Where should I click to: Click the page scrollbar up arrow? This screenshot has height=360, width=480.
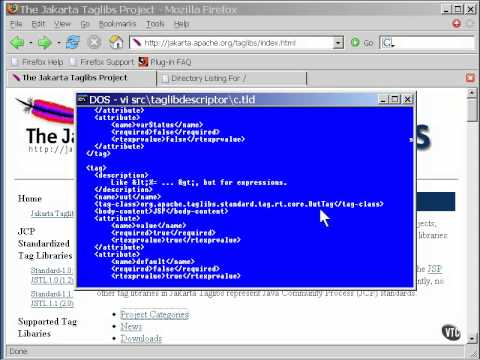[x=471, y=93]
